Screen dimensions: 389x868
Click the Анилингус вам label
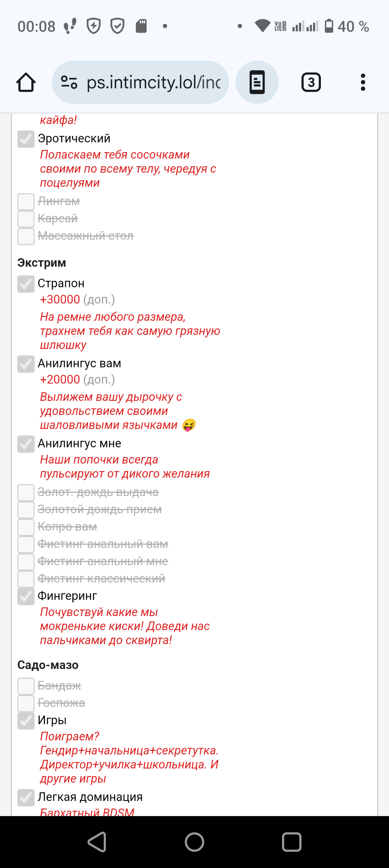pos(79,363)
